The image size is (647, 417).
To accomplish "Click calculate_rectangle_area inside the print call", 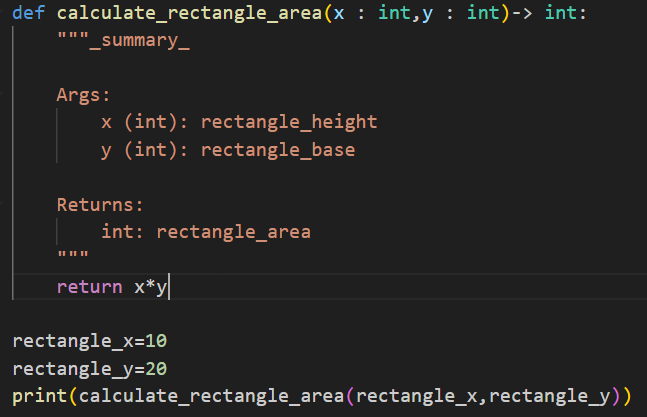I will [211, 396].
